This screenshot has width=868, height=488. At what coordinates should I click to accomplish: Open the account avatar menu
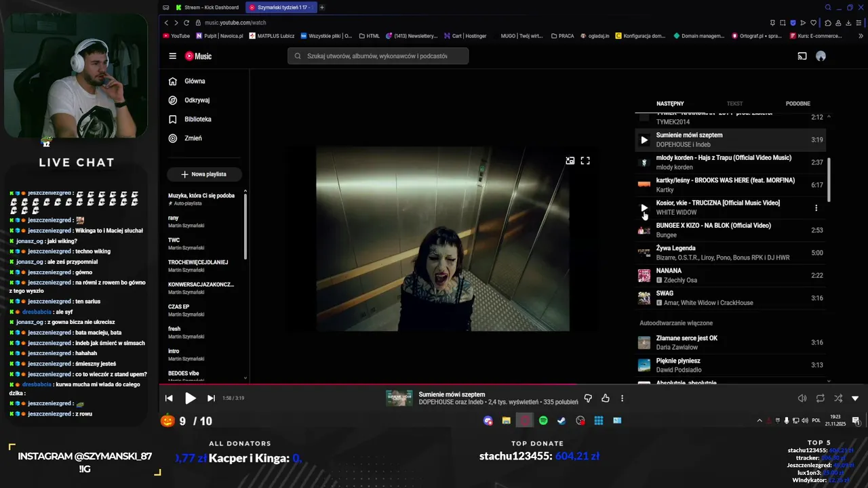(821, 56)
